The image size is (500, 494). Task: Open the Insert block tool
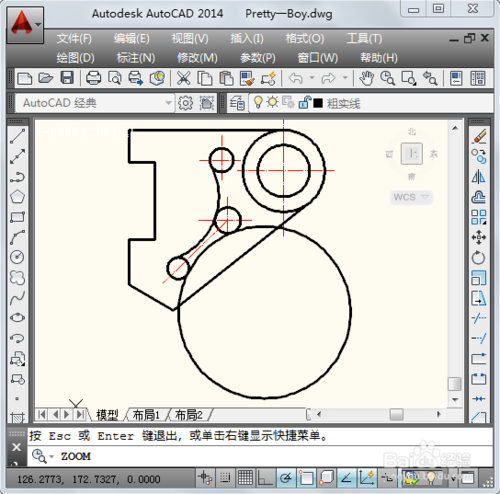tap(17, 358)
